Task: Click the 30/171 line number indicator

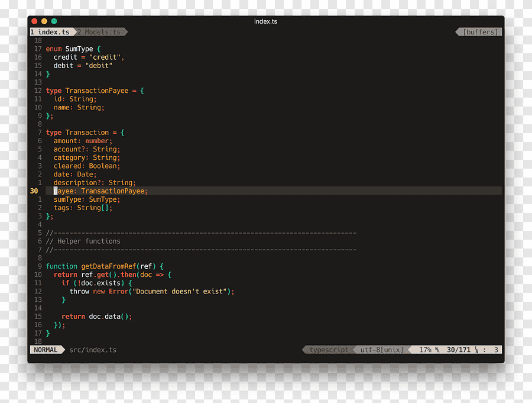Action: [458, 350]
